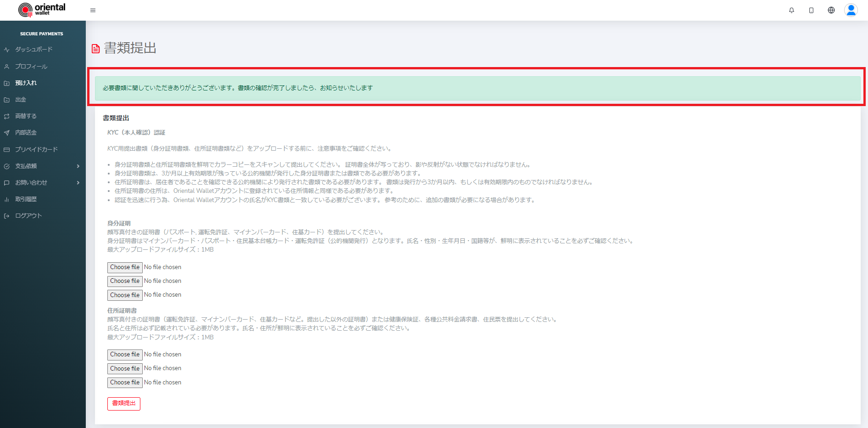Click the KYC（本人確認）認証 subtitle
Viewport: 868px width, 428px height.
(136, 133)
